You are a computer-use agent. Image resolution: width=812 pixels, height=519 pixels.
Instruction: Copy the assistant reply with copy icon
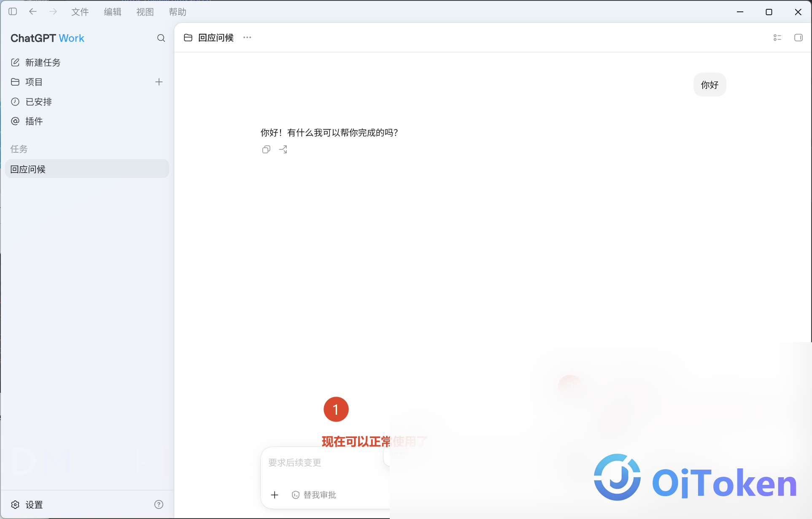click(x=266, y=149)
